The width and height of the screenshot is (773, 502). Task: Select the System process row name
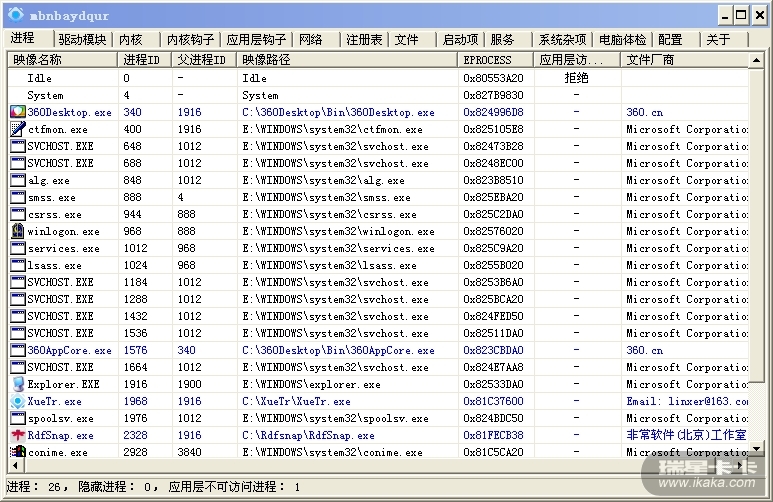click(x=45, y=95)
